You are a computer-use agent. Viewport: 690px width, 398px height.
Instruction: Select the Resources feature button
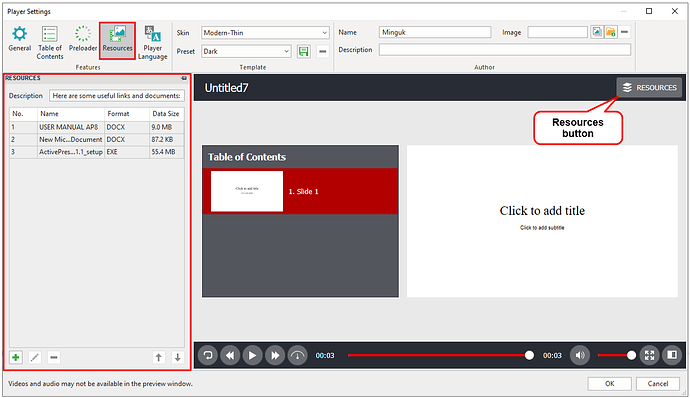(x=117, y=41)
